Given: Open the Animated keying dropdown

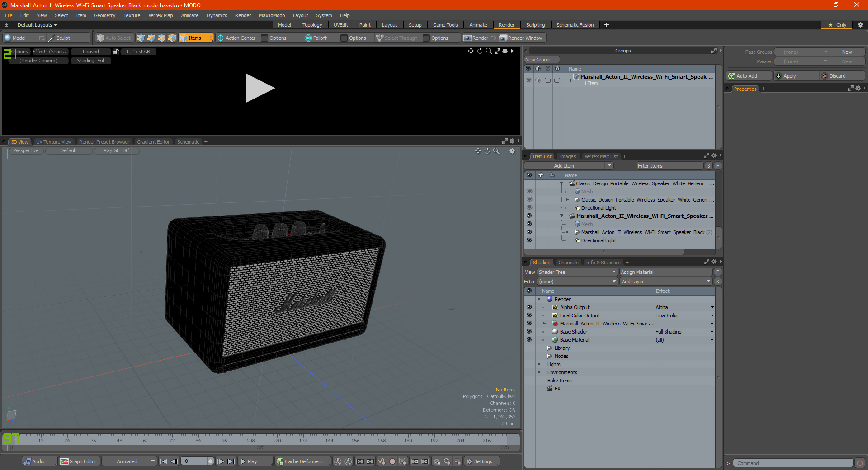Looking at the screenshot, I should pos(129,461).
